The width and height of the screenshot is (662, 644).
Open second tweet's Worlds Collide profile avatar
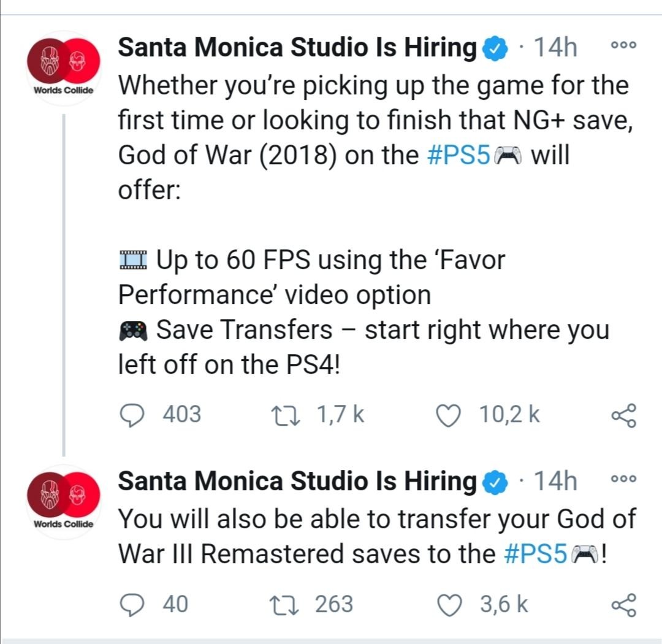point(64,501)
